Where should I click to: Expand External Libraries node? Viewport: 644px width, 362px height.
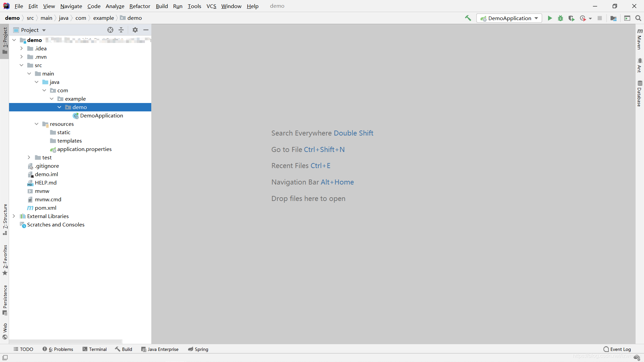(14, 216)
